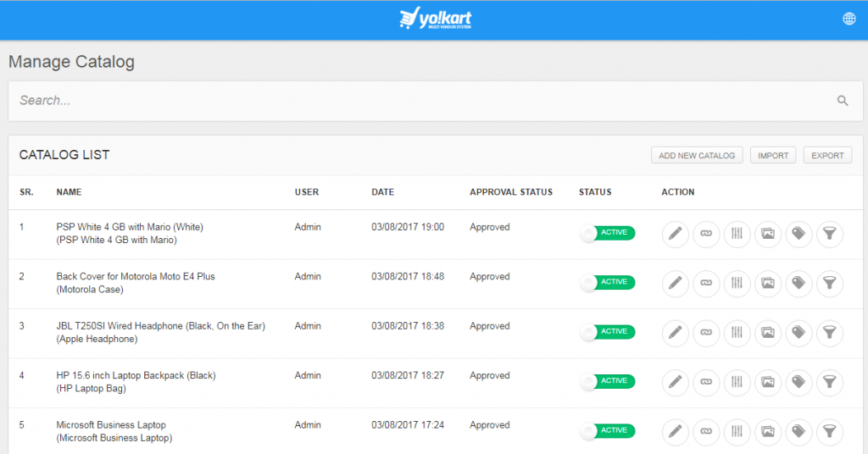
Task: Open images icon for PSP White row
Action: (x=768, y=234)
